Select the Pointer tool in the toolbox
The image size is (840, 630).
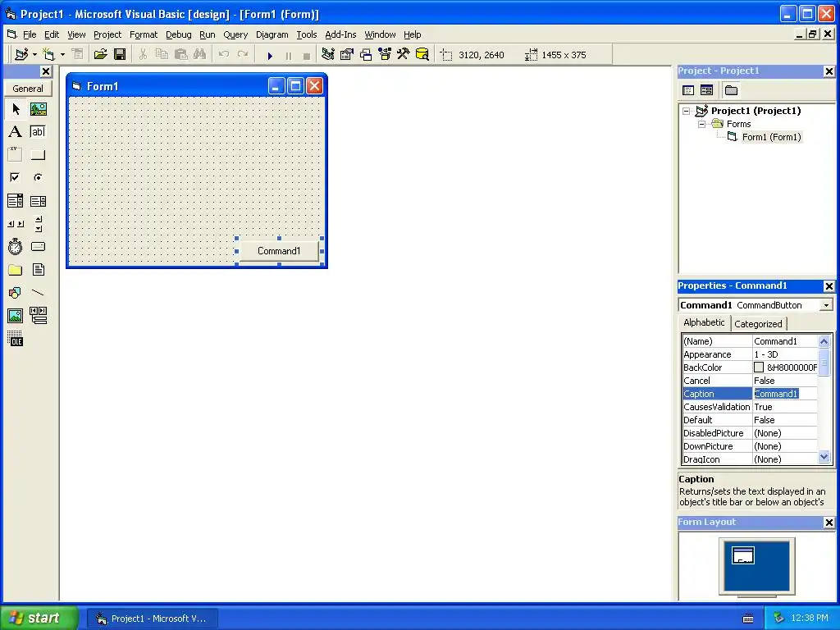point(16,109)
